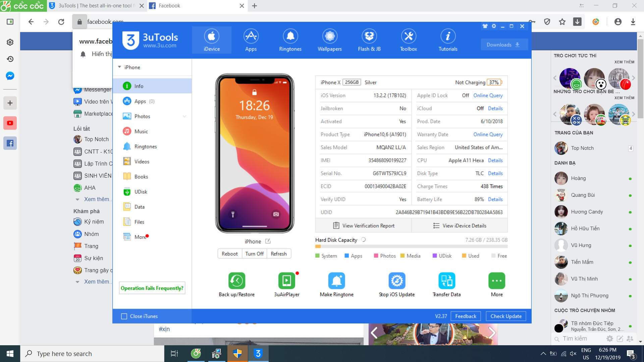The width and height of the screenshot is (644, 362).
Task: Open Stop iOS Update tool
Action: click(397, 284)
